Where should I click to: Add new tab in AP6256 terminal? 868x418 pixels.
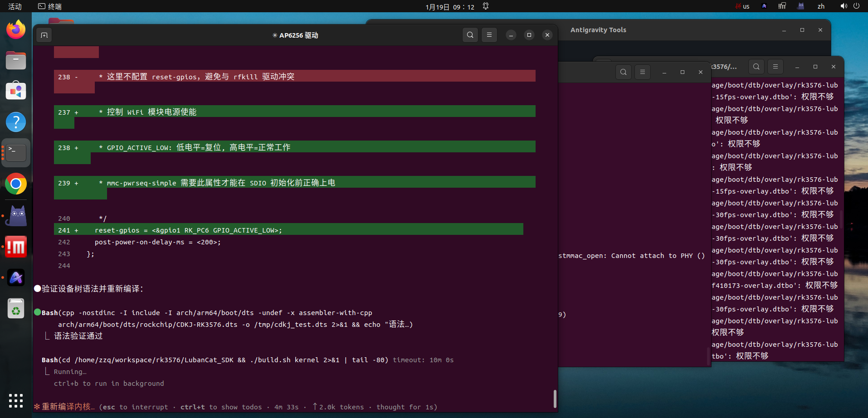[x=44, y=35]
